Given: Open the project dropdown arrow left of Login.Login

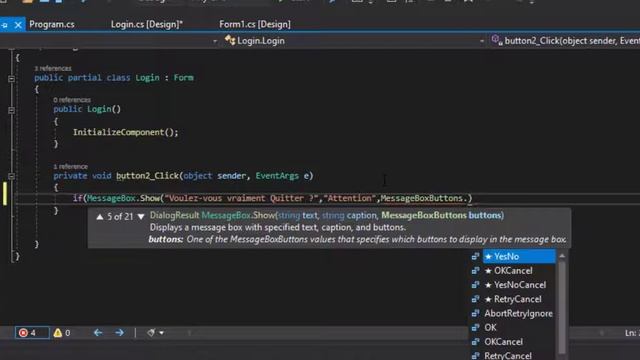Looking at the screenshot, I should tap(215, 41).
